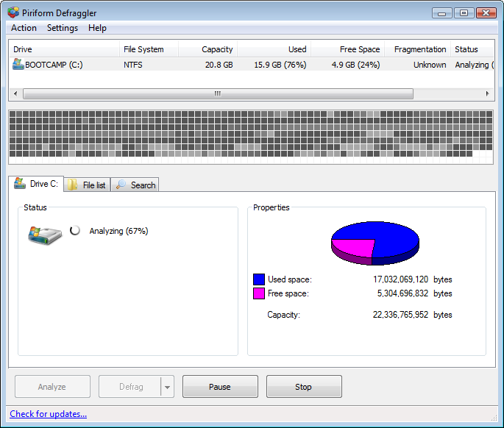Screen dimensions: 504x428
Task: Sort by the Fragmentation column header
Action: [419, 49]
